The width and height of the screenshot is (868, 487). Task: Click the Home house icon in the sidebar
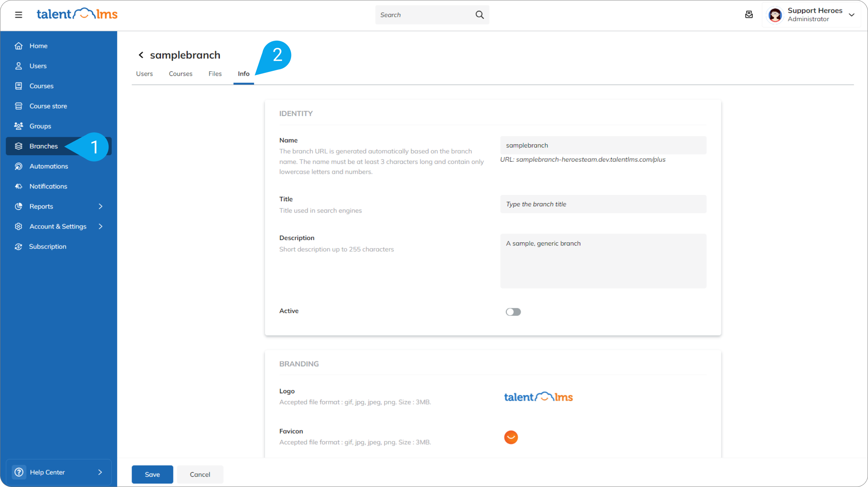pos(18,46)
